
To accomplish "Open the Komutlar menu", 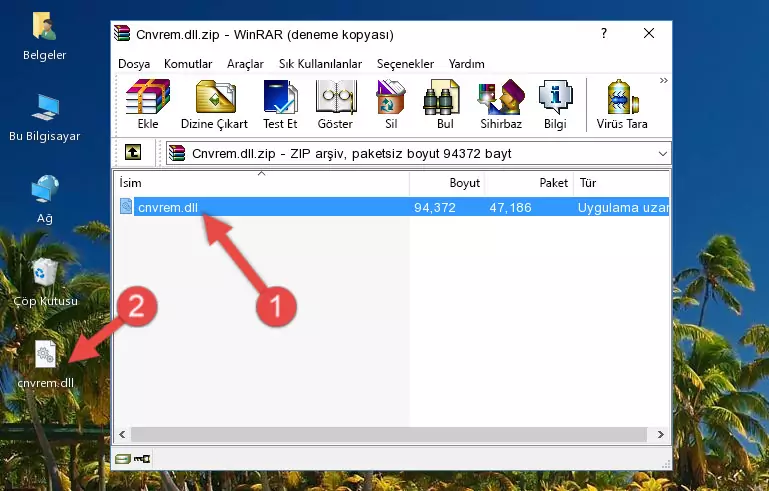I will coord(188,64).
